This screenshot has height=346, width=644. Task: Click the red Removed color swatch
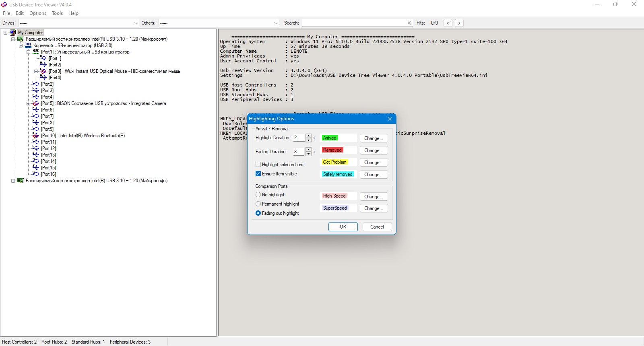pos(332,150)
